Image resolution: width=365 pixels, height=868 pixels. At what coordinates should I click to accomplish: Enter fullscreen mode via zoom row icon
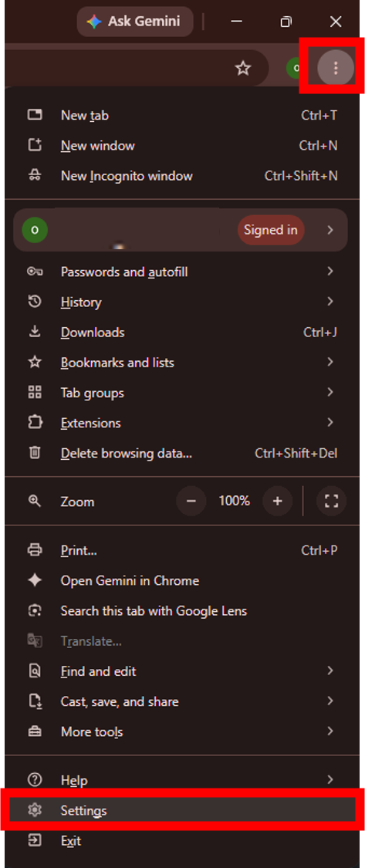tap(331, 502)
